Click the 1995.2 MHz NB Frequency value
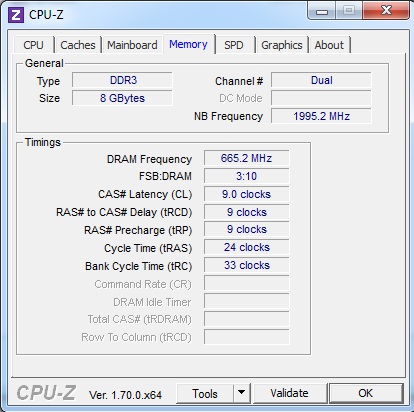 321,116
